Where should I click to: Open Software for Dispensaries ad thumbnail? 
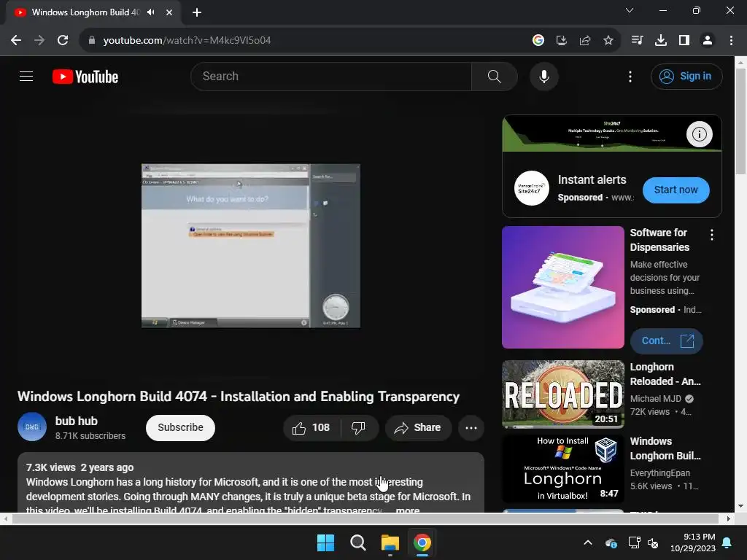[562, 287]
